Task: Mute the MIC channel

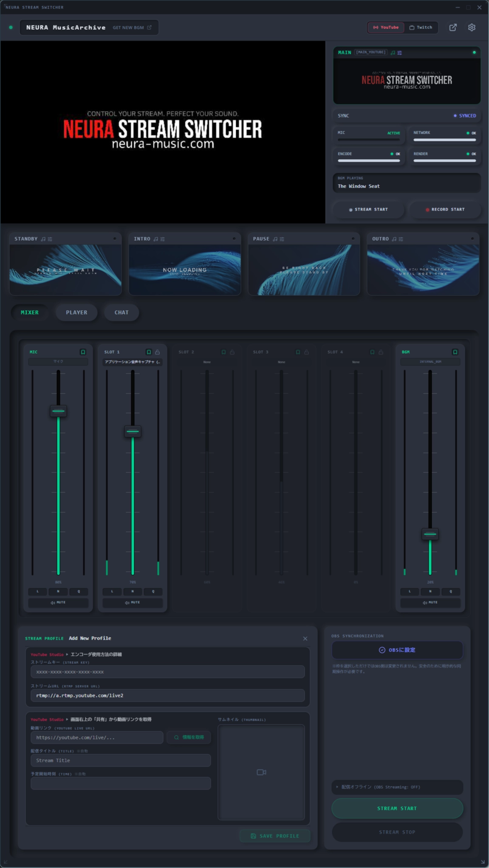Action: click(58, 602)
